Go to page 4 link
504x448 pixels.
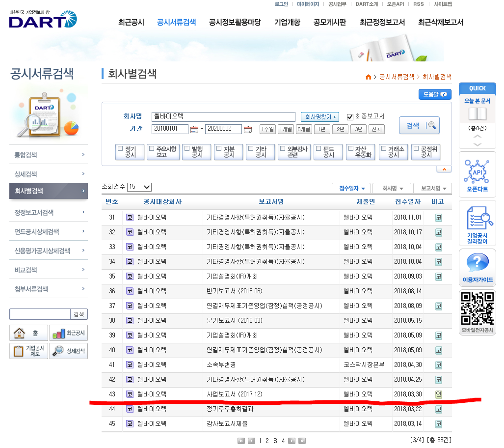click(283, 441)
